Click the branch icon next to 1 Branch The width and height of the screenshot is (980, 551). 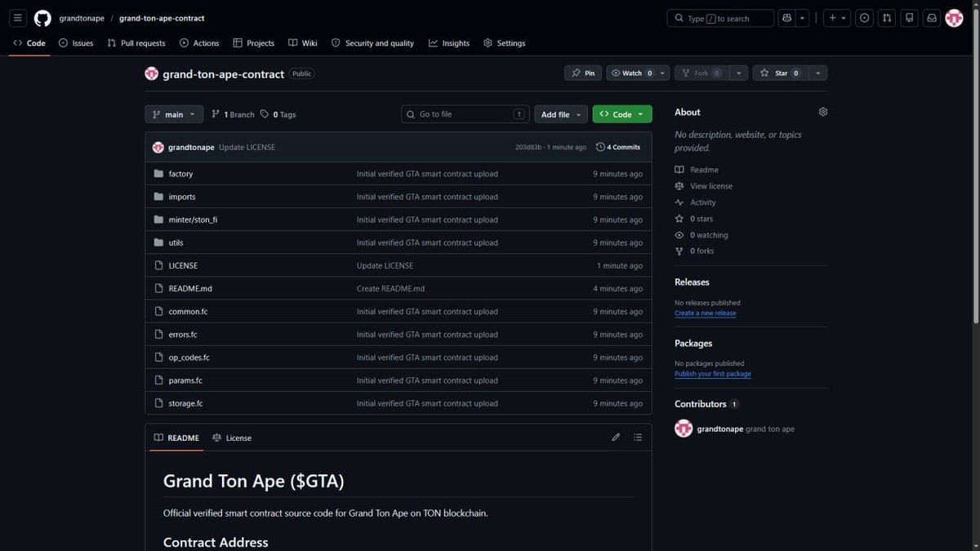[x=216, y=114]
